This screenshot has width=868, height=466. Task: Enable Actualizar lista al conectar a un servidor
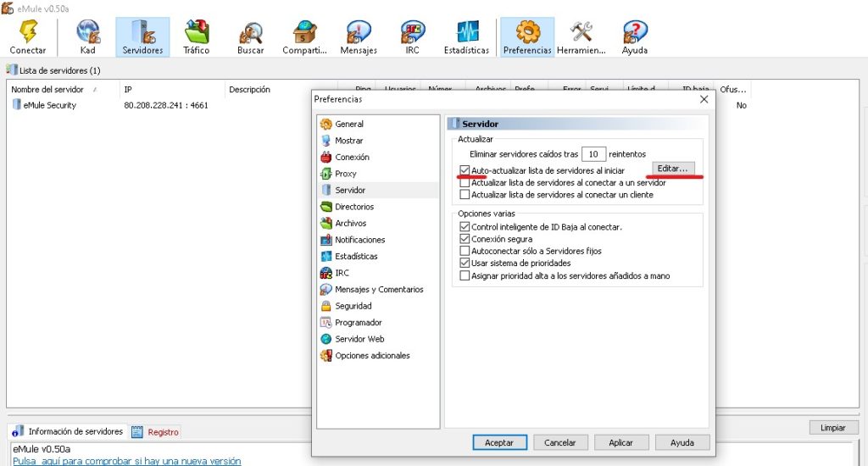point(465,183)
